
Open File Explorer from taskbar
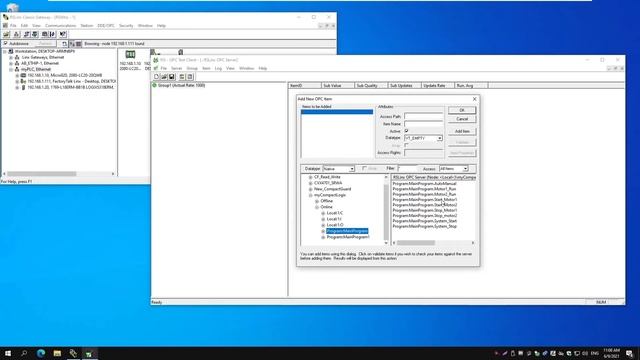57,353
